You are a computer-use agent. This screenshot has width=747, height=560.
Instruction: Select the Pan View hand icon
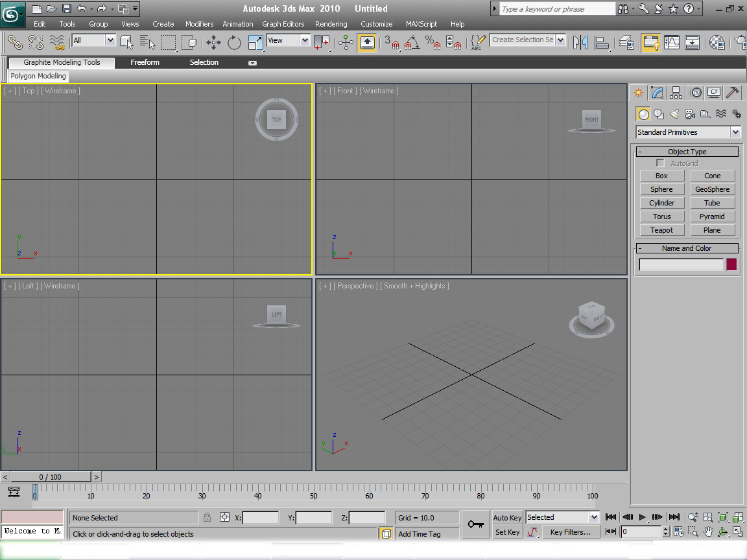pyautogui.click(x=708, y=532)
